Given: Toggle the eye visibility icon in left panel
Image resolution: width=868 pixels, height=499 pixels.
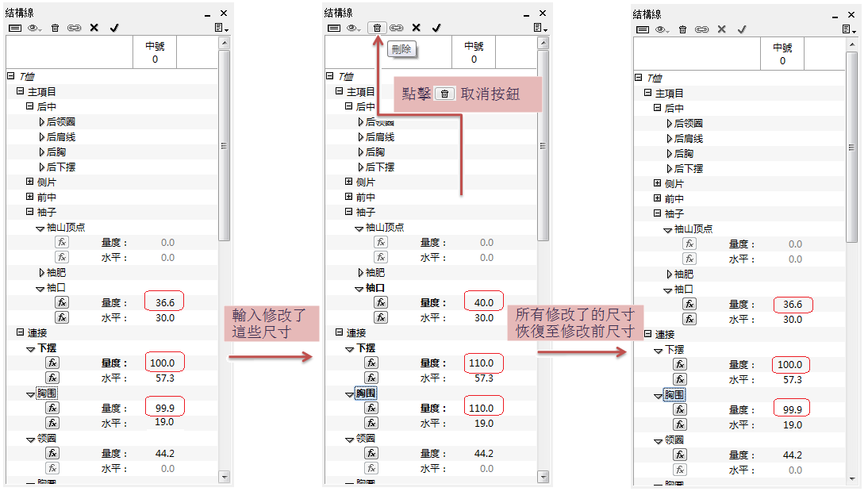Looking at the screenshot, I should click(x=35, y=28).
